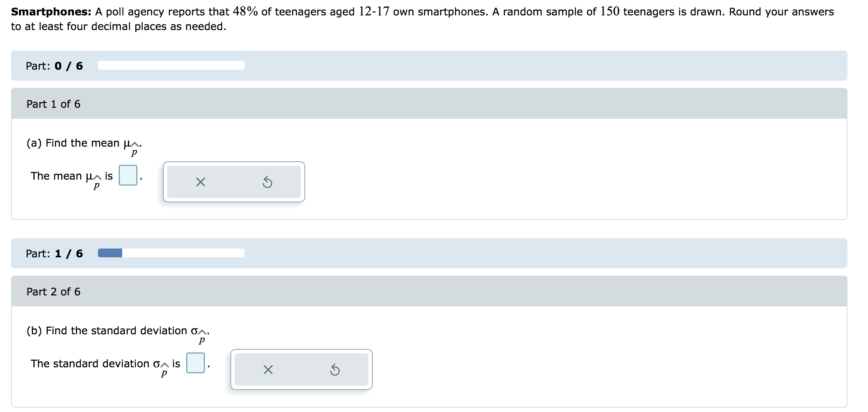Click the circular refresh icon for question (a)
Image resolution: width=868 pixels, height=412 pixels.
pyautogui.click(x=267, y=182)
